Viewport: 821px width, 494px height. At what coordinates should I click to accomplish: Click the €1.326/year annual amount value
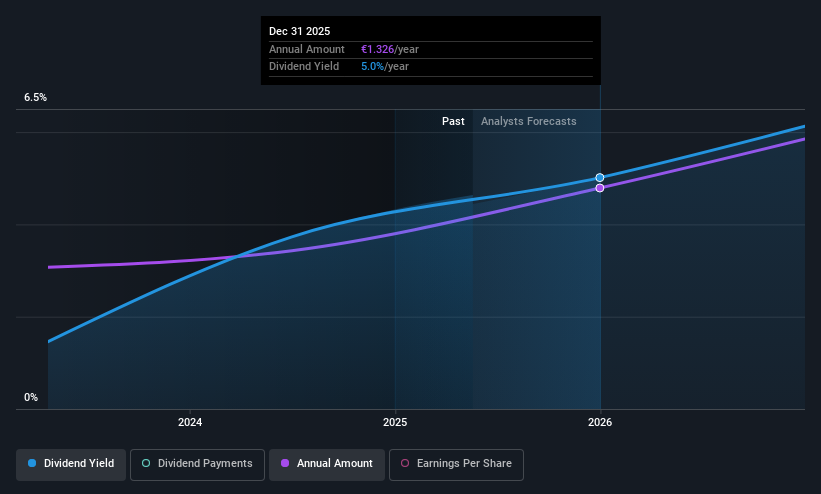tap(390, 49)
